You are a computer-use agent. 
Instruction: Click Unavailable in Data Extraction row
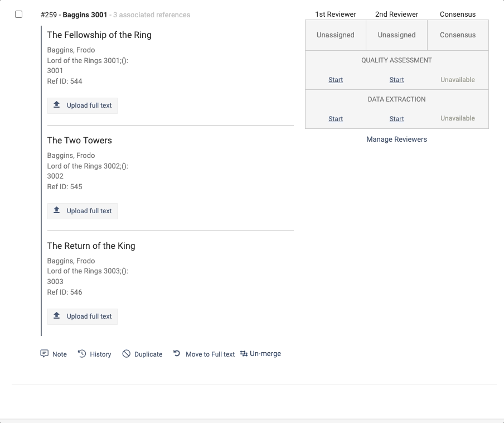point(458,118)
